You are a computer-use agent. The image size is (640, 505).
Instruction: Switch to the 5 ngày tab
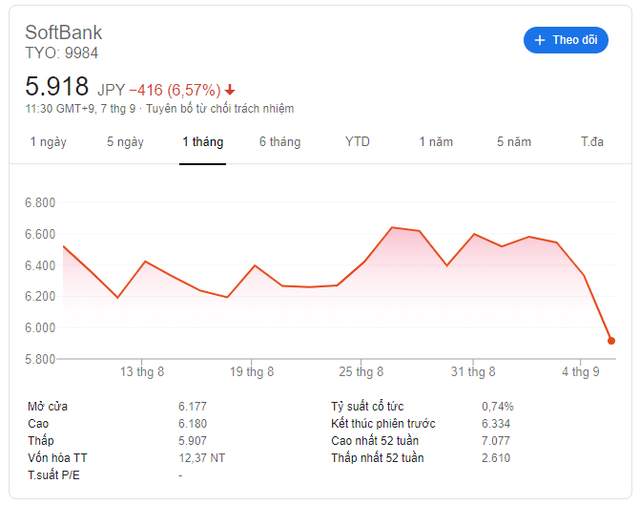(x=125, y=142)
